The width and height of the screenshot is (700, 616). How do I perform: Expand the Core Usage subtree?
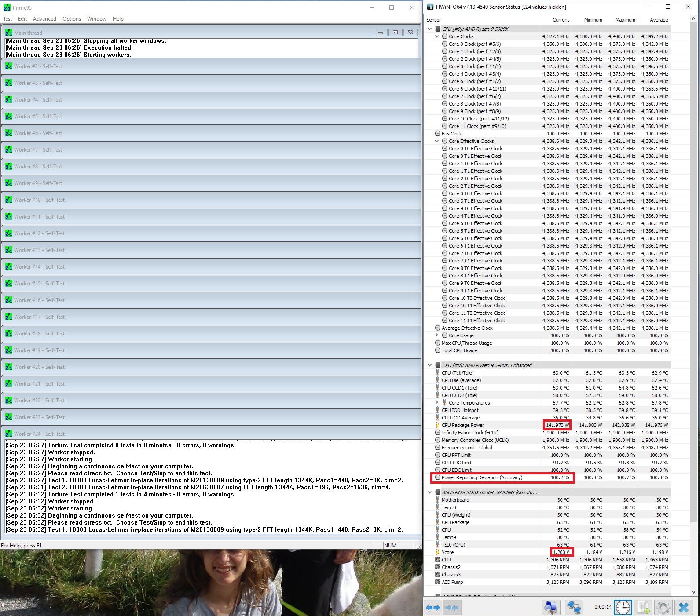[x=436, y=335]
